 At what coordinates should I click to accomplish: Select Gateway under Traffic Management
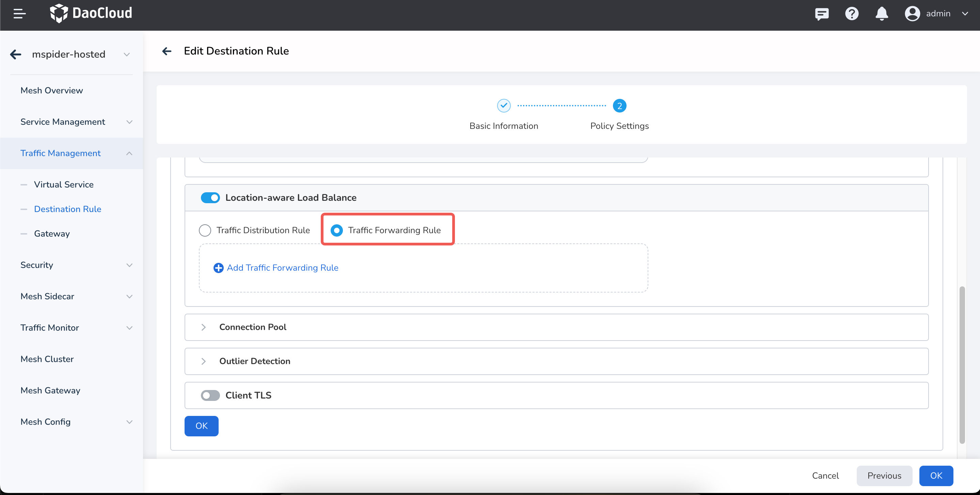point(52,234)
